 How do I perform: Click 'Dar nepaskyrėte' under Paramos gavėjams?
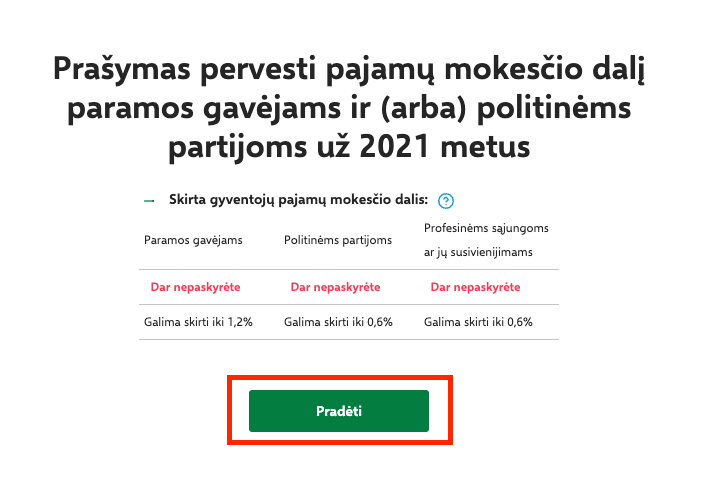coord(195,287)
